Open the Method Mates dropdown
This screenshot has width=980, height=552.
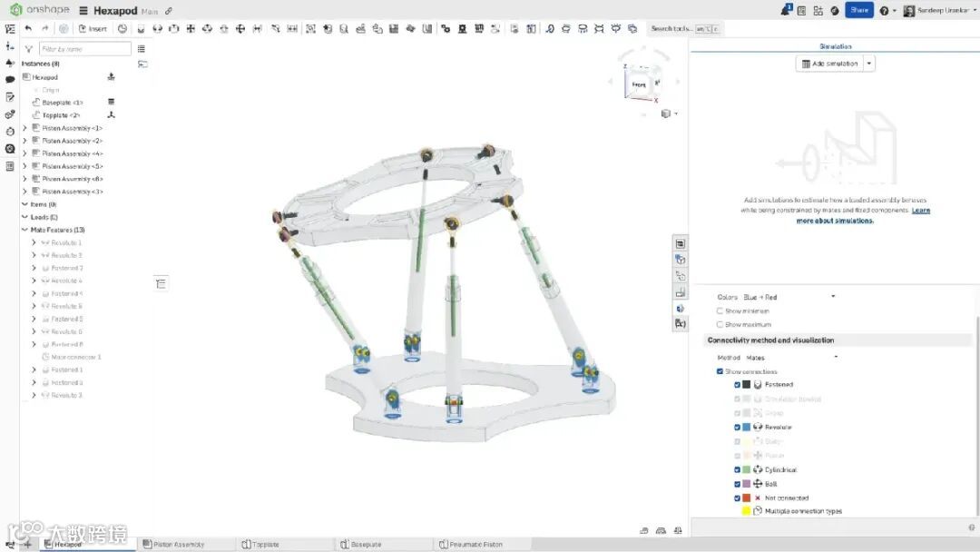pos(792,358)
